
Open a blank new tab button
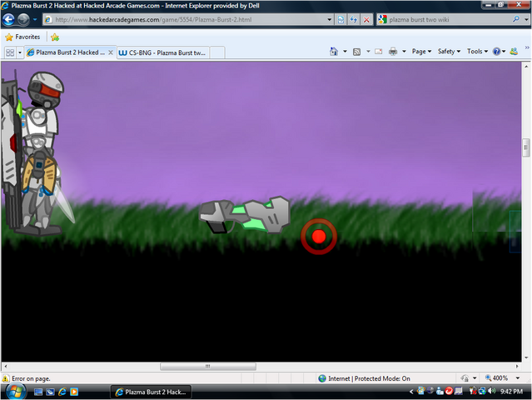(x=217, y=52)
